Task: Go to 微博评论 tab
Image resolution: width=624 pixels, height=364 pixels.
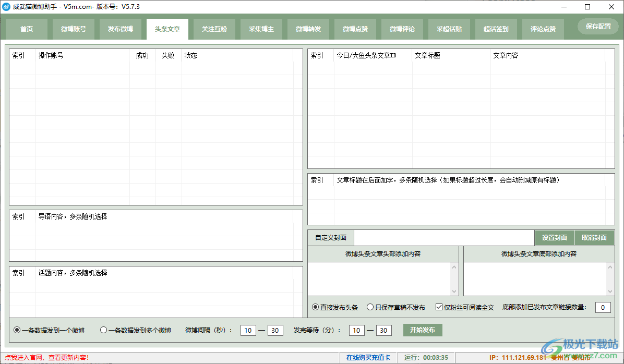Action: pyautogui.click(x=402, y=29)
